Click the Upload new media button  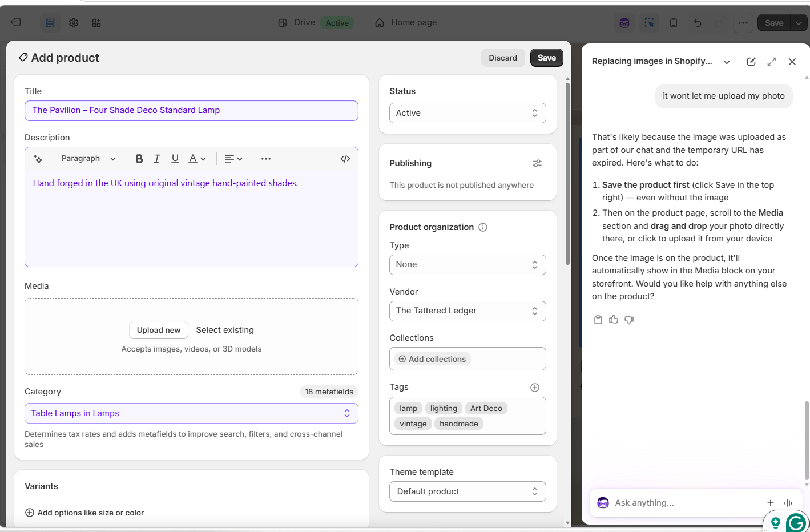click(x=159, y=330)
